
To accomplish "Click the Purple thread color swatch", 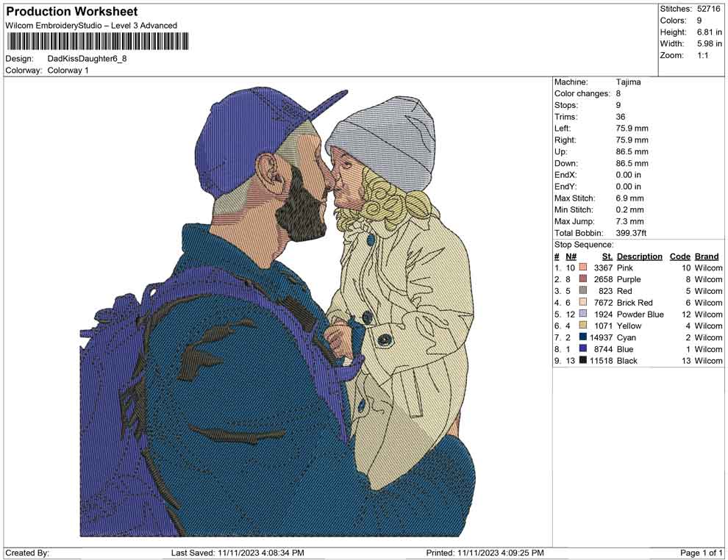I will click(x=583, y=279).
